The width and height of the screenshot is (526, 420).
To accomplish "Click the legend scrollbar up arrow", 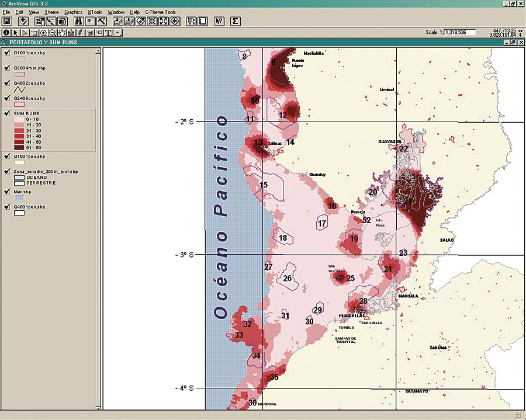I will 99,51.
